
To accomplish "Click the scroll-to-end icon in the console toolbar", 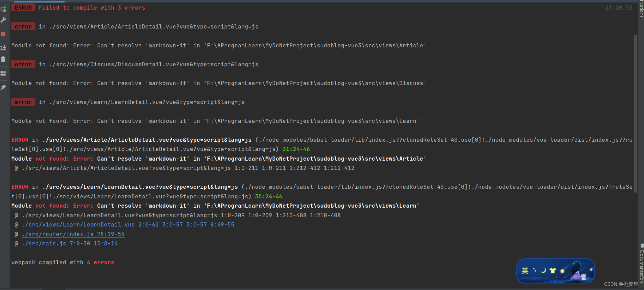I will [x=3, y=48].
